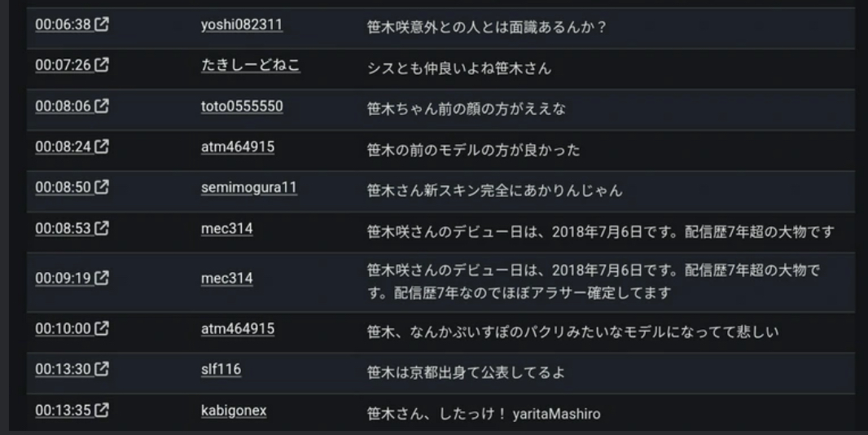Click external link icon next to 00:08:50
868x435 pixels.
tap(102, 188)
